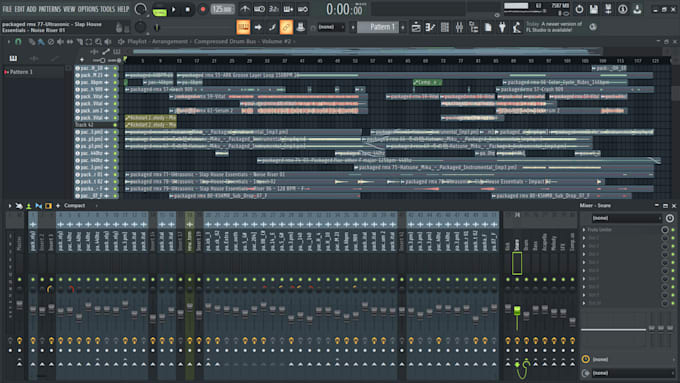Open pattern selector right arrow
The height and width of the screenshot is (383, 680).
pyautogui.click(x=403, y=27)
